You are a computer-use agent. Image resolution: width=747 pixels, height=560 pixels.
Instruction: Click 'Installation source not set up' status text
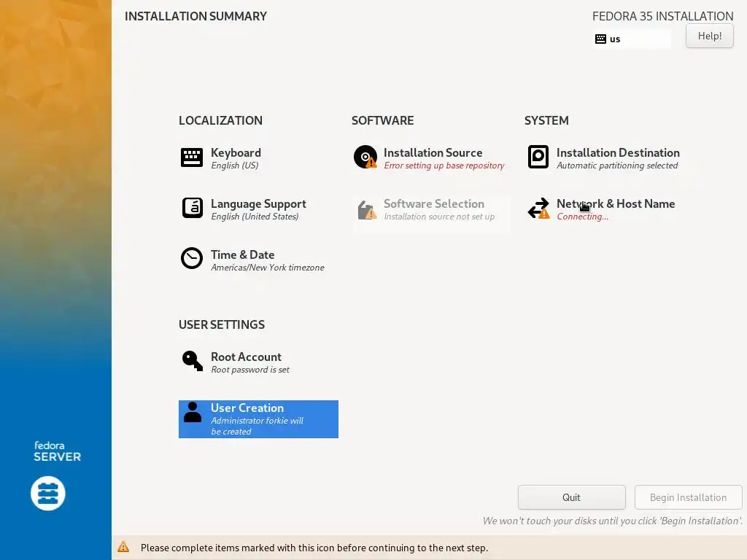pyautogui.click(x=439, y=217)
